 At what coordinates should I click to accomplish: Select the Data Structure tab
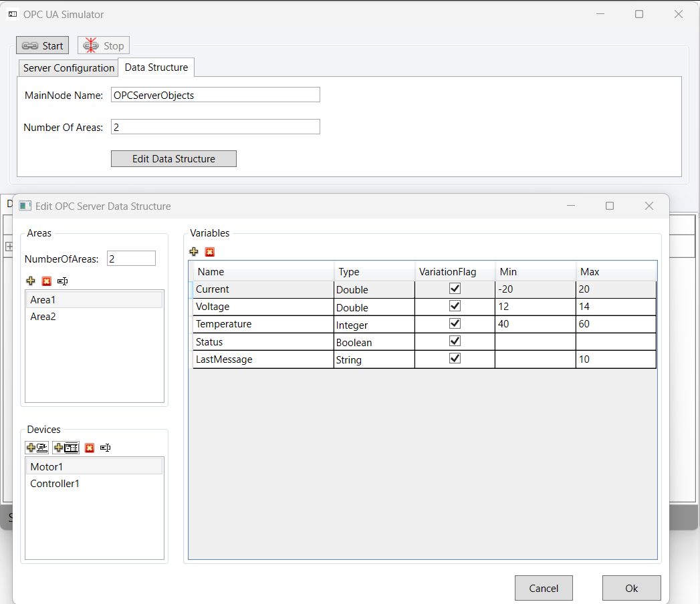click(x=156, y=67)
